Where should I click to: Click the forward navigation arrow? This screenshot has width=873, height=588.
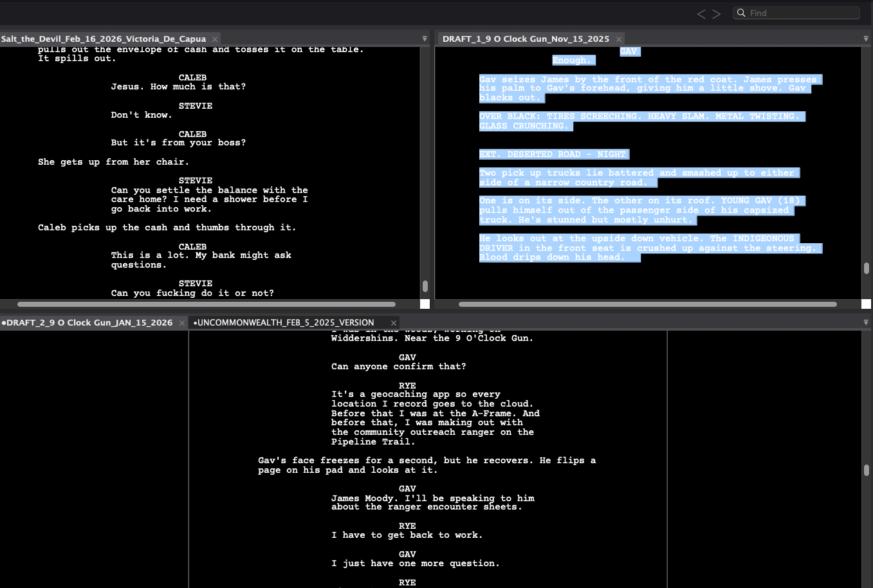(x=717, y=14)
